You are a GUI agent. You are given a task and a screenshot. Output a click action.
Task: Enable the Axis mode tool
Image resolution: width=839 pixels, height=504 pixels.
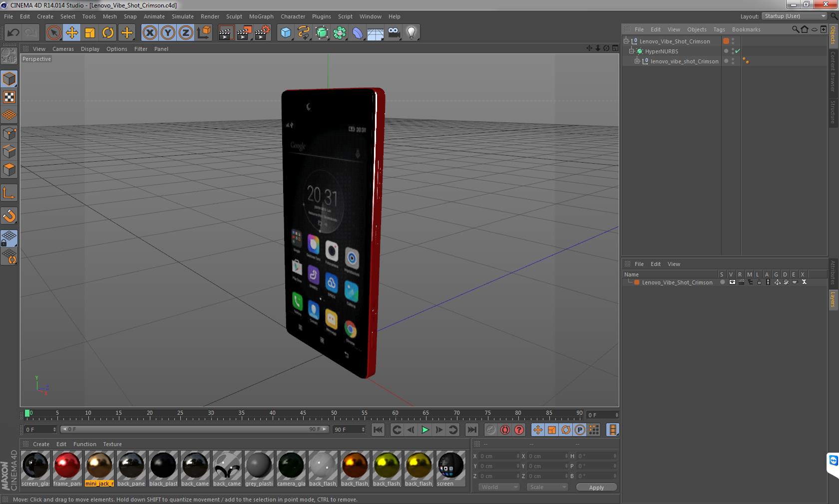[9, 193]
